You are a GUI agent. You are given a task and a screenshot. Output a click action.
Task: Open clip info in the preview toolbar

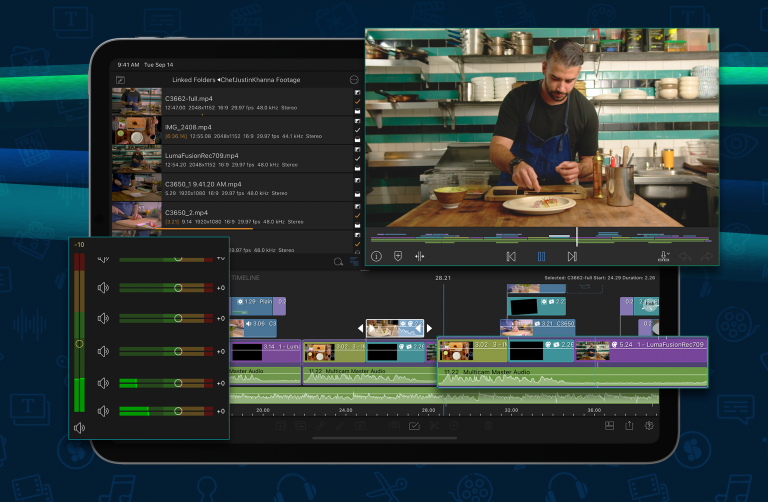click(x=377, y=257)
